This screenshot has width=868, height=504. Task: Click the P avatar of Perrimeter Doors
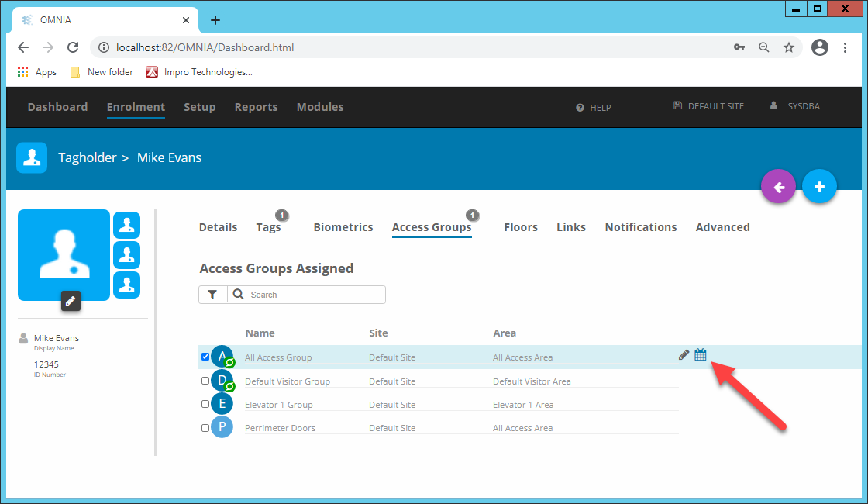pyautogui.click(x=222, y=427)
